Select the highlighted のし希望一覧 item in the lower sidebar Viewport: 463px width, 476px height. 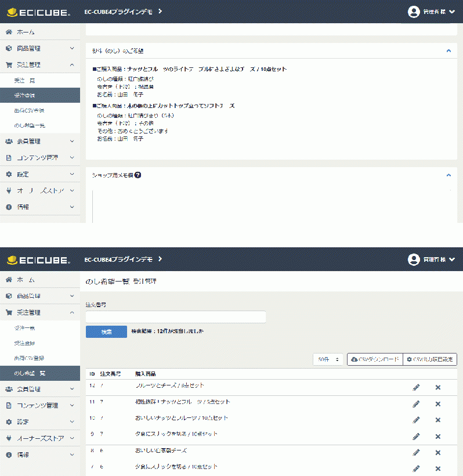click(40, 373)
